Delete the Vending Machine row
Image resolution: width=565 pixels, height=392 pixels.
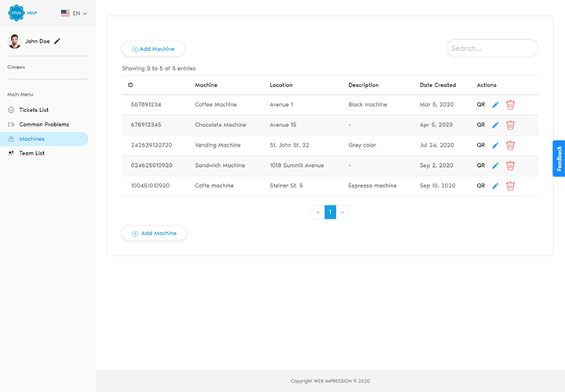coord(510,145)
